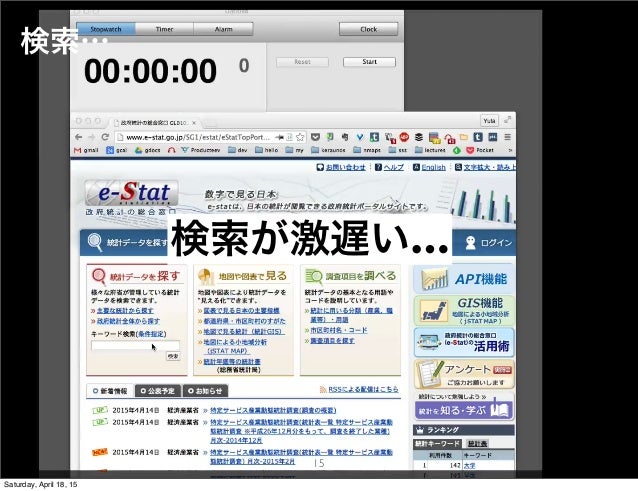Select the Stopwatch tab

106,29
